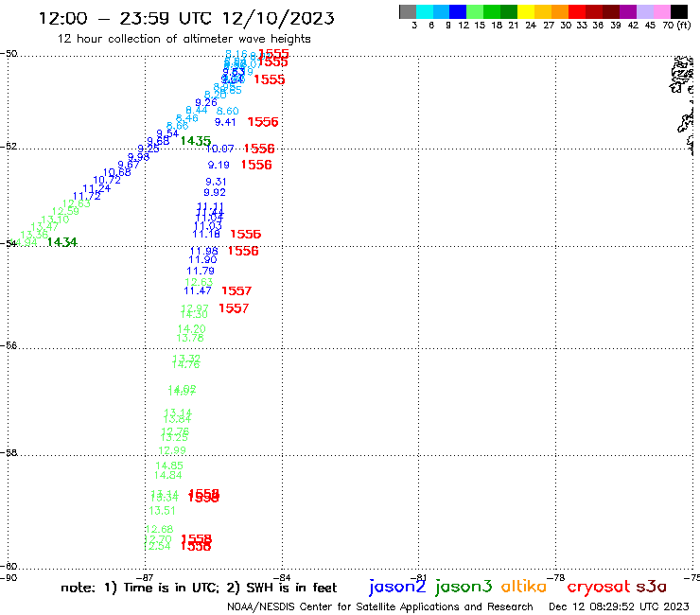Click the wave height value '14.20'

[191, 329]
